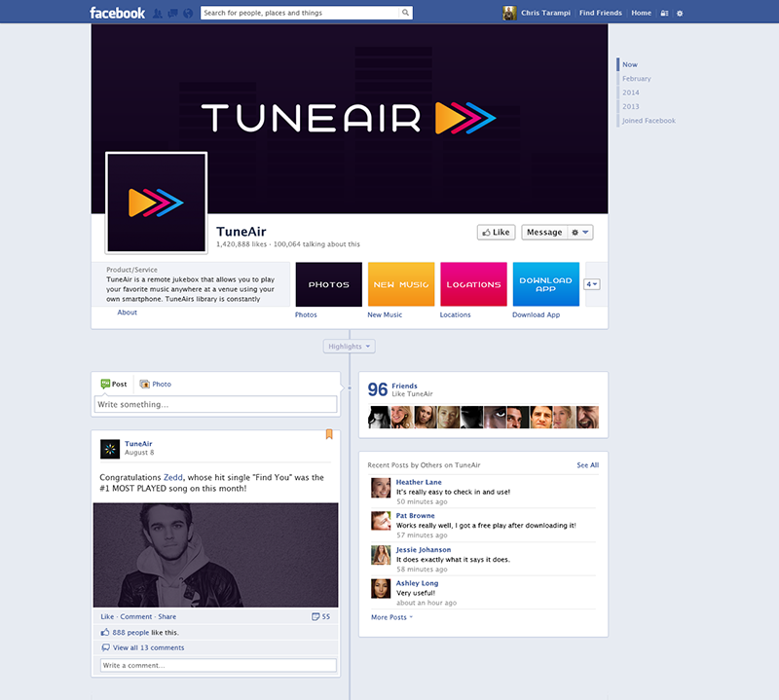Jump to 2014 in timeline

point(631,92)
